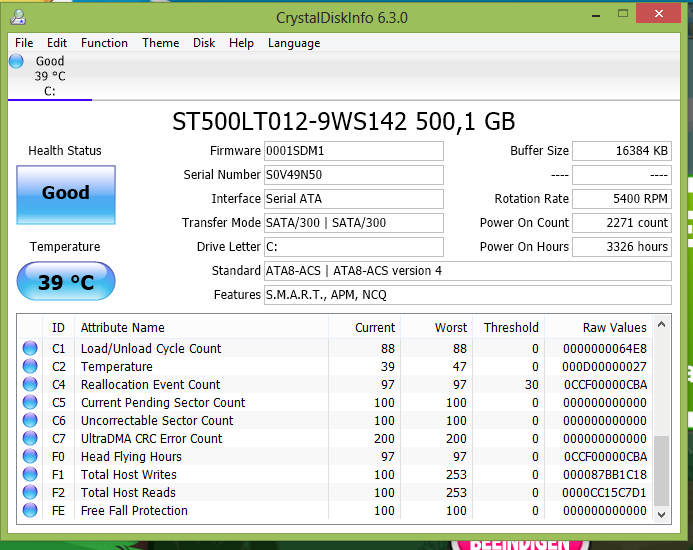Click the Raw Values column header
This screenshot has width=693, height=550.
[599, 328]
